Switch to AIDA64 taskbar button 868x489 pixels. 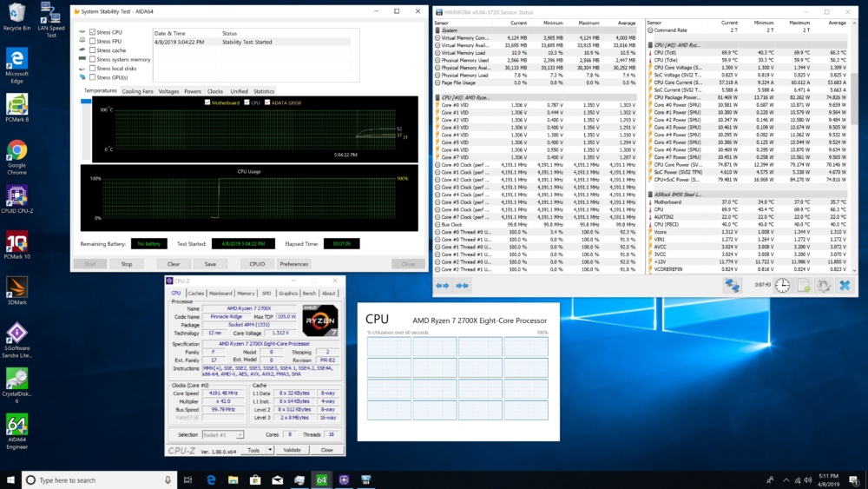click(322, 480)
